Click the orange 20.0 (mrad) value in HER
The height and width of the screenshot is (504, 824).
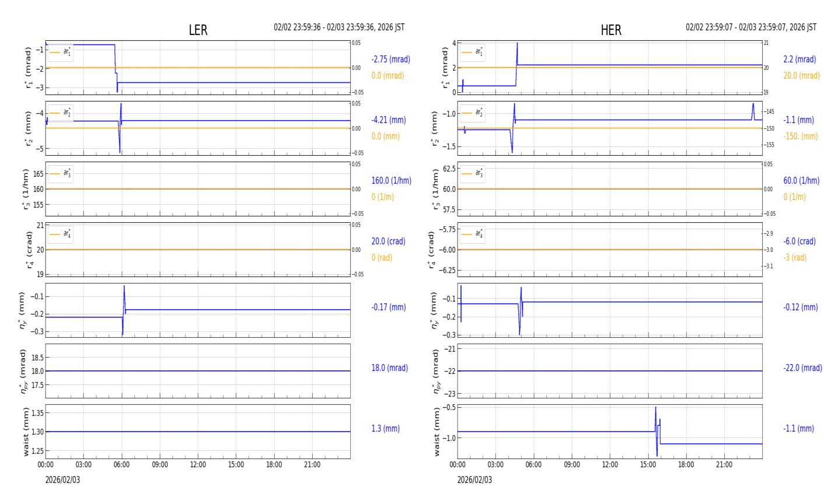pyautogui.click(x=801, y=76)
